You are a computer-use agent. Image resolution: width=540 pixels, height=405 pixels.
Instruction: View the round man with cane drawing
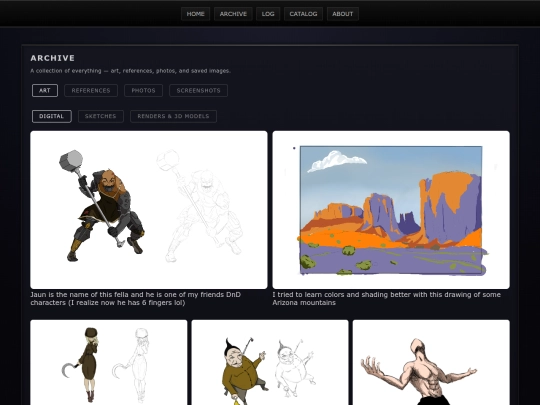pos(270,362)
